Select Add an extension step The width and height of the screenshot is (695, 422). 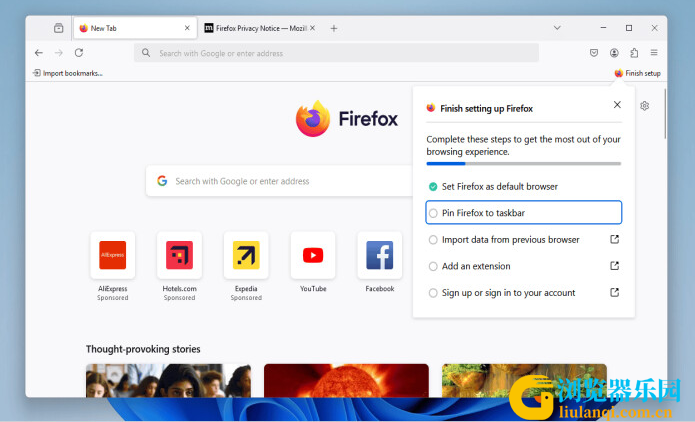[x=523, y=266]
